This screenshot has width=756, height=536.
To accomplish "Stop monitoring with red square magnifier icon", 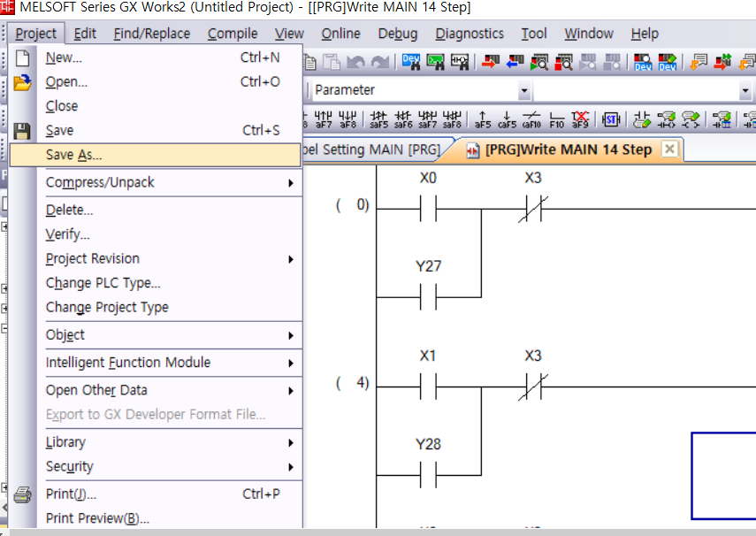I will [x=563, y=62].
